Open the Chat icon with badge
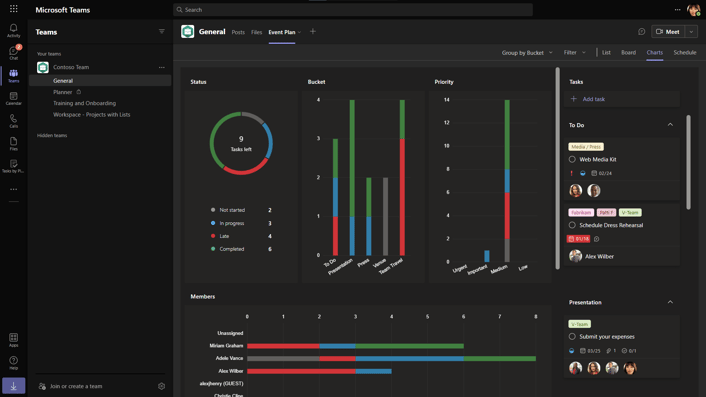This screenshot has height=397, width=706. tap(14, 53)
